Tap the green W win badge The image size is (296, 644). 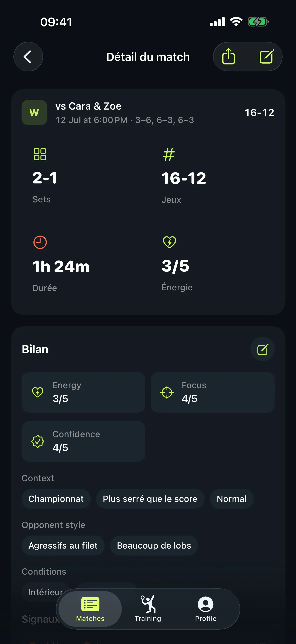[x=34, y=112]
